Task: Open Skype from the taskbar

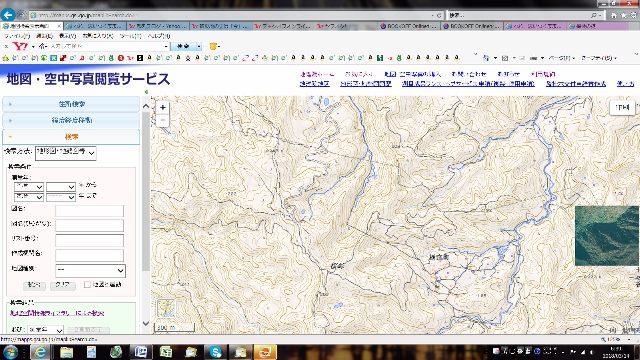Action: click(215, 352)
